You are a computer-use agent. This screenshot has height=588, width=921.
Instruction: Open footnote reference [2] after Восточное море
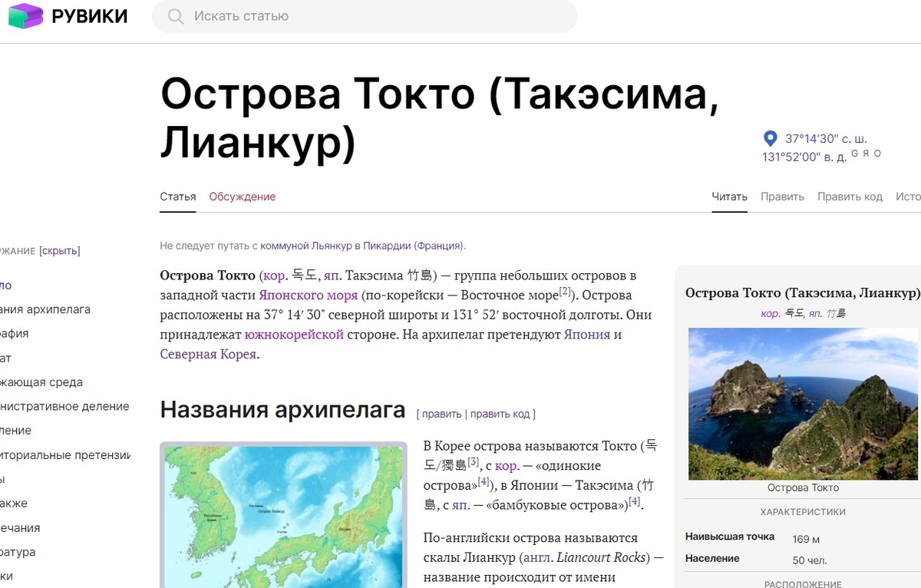(565, 291)
